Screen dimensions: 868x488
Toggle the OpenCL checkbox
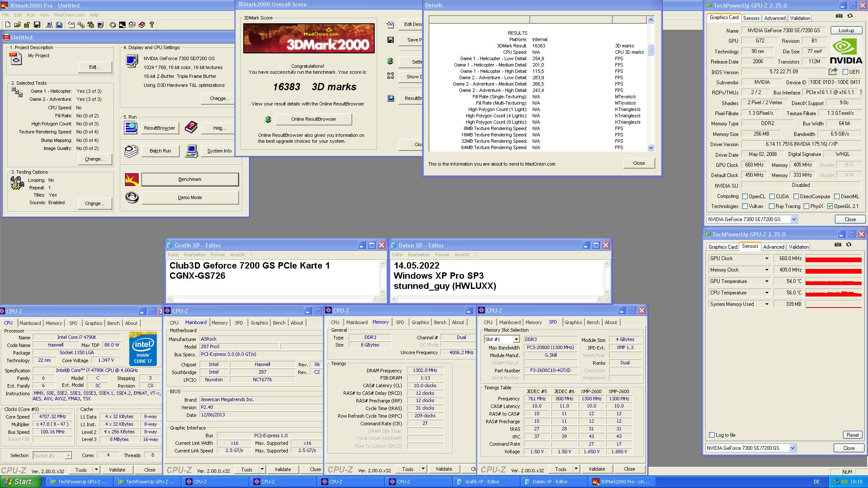[745, 197]
